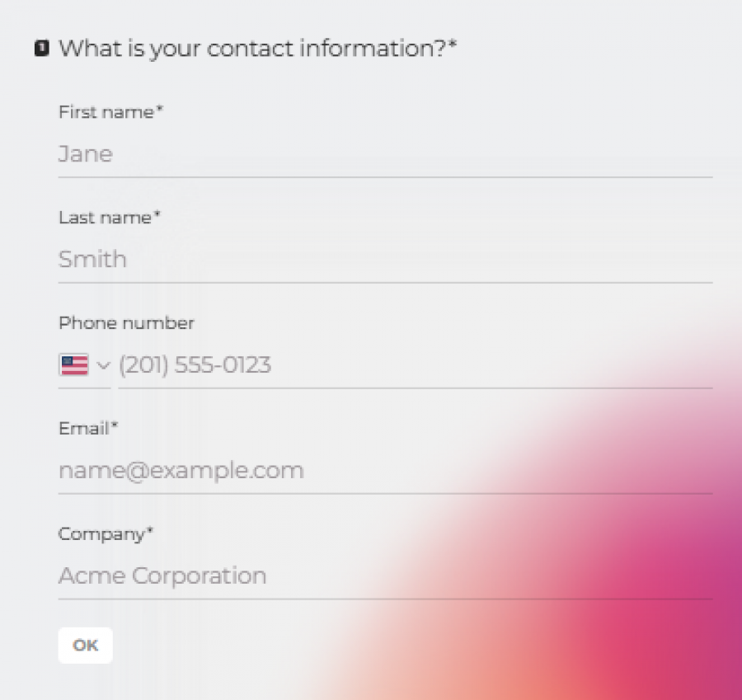
Task: Click the Email field showing name@example.com
Action: (x=384, y=471)
